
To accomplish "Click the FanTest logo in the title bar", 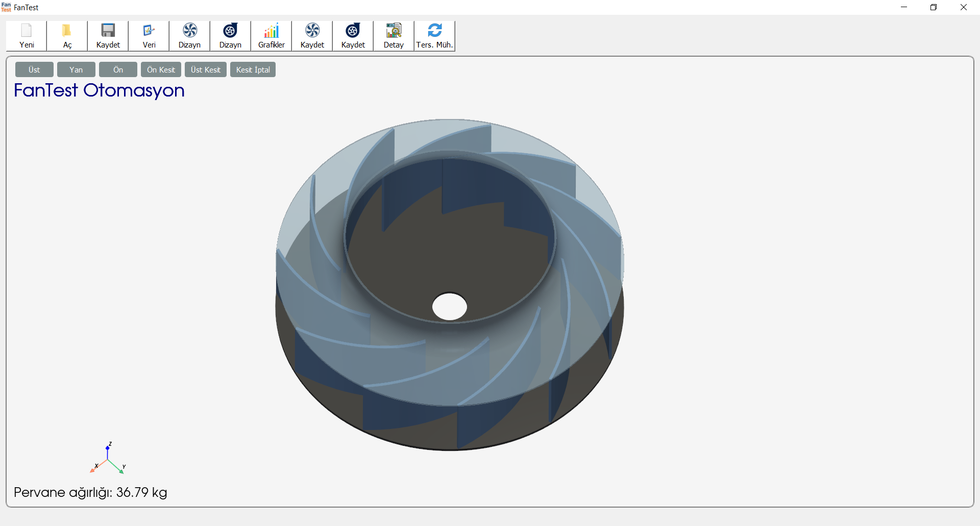I will pos(6,7).
